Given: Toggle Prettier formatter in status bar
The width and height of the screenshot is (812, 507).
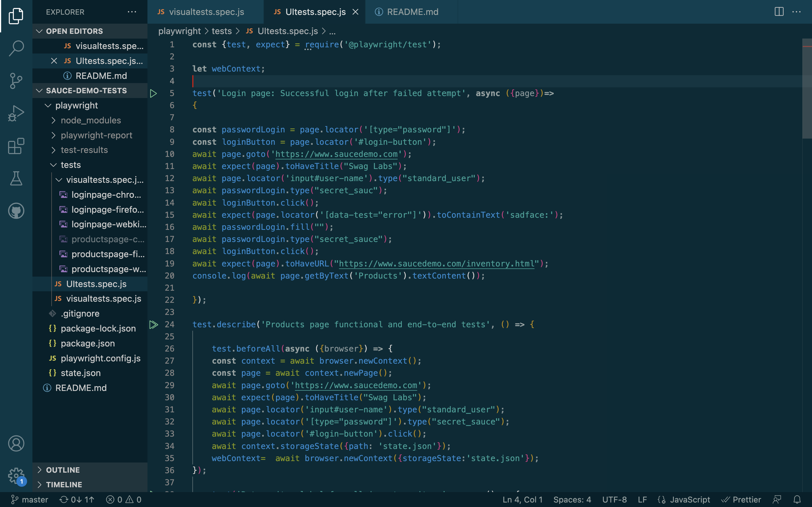Looking at the screenshot, I should coord(741,500).
